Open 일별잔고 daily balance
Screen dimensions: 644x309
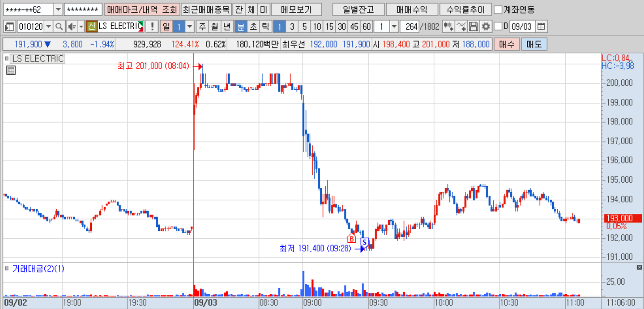click(x=358, y=9)
